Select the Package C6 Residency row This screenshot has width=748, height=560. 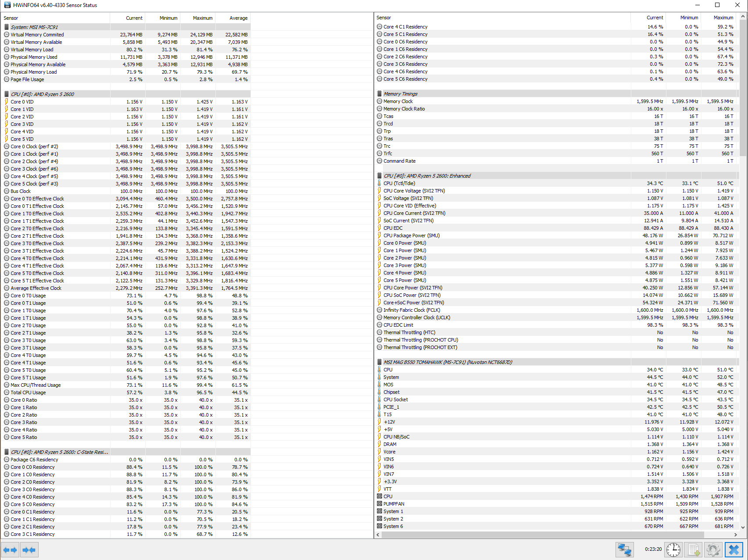pos(126,460)
